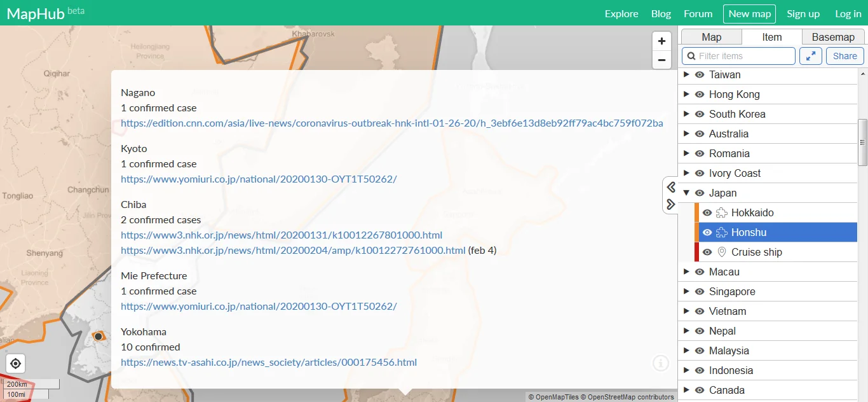Expand the Vietnam group arrow
The image size is (868, 402).
686,311
